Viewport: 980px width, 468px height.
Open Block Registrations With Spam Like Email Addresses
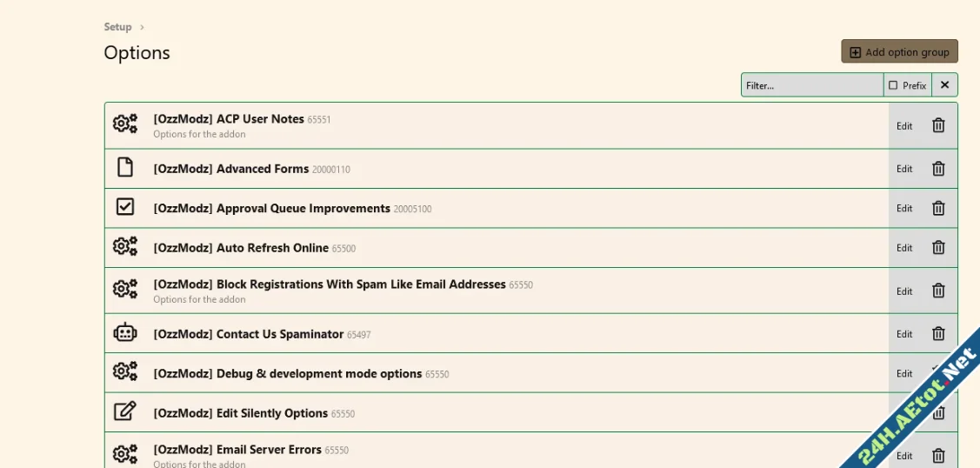coord(329,284)
